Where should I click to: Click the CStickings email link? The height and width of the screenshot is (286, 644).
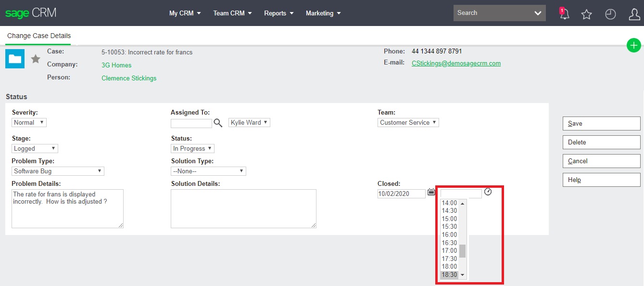click(x=456, y=63)
